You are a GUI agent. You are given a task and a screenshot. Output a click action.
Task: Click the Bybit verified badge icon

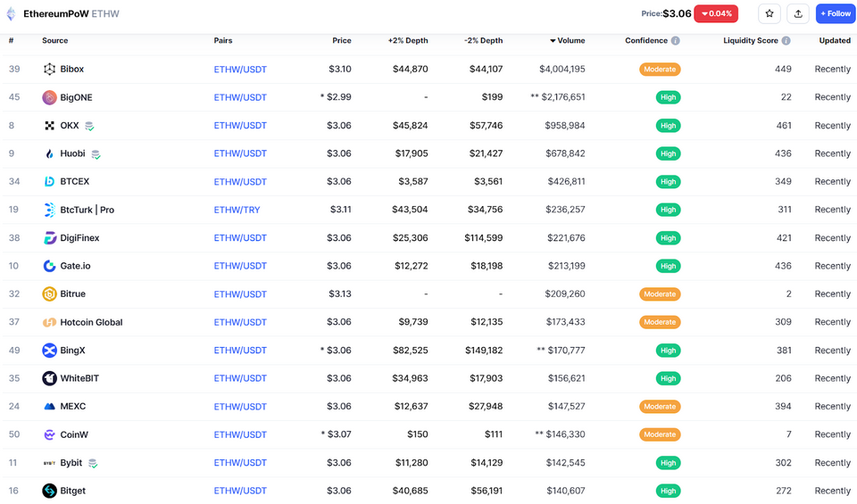point(93,464)
